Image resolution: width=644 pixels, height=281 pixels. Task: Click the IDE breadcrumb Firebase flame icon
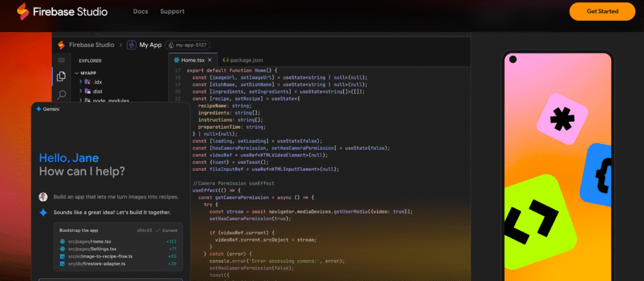click(x=61, y=45)
